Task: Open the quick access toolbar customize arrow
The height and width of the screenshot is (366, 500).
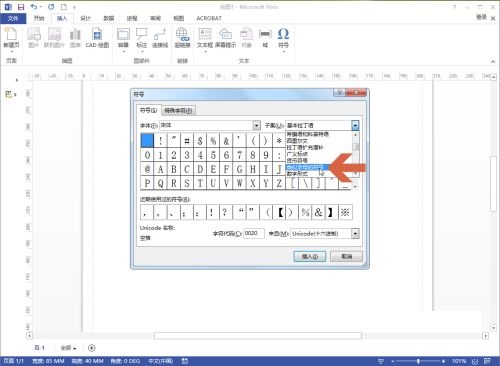Action: (74, 7)
